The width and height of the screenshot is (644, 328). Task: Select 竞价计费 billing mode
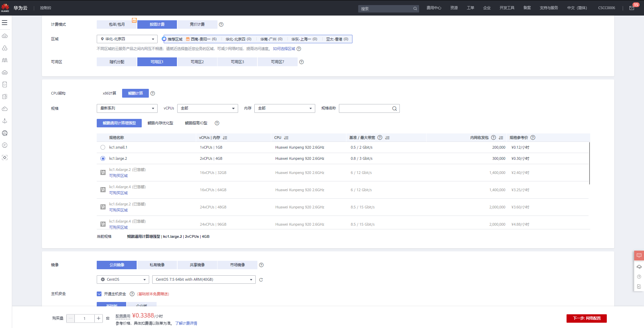coord(197,24)
